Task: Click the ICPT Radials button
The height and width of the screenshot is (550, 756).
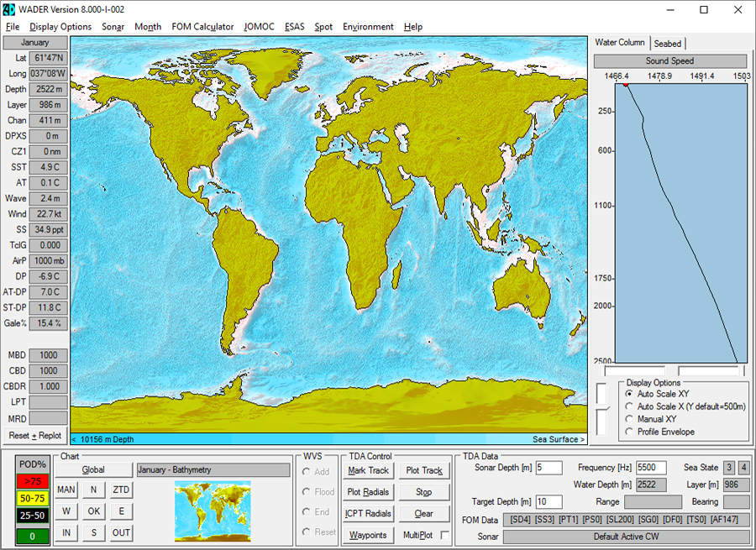Action: click(368, 514)
